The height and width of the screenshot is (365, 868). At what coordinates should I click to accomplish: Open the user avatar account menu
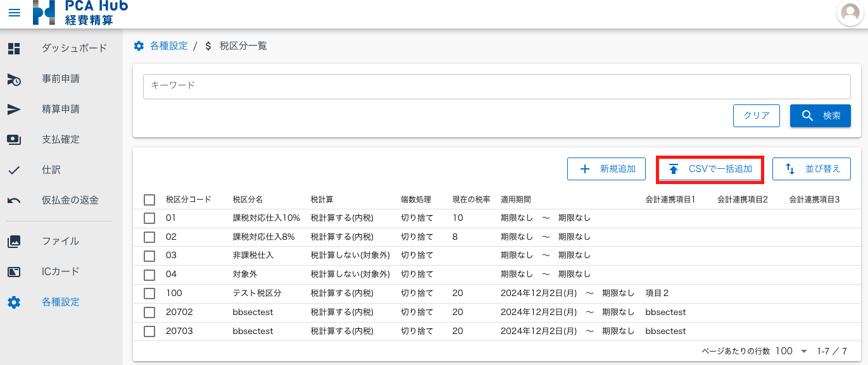(x=851, y=13)
